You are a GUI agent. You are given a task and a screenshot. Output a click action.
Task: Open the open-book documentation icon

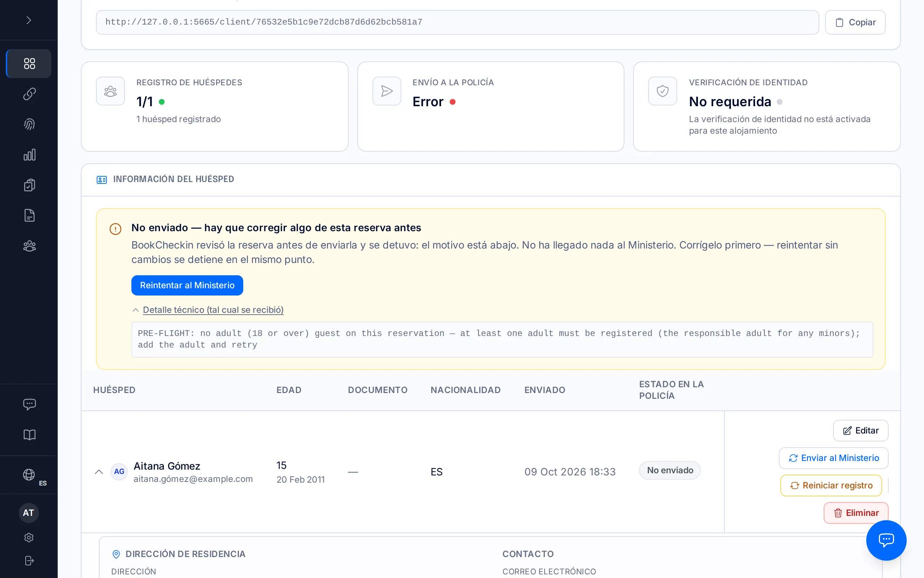coord(29,435)
